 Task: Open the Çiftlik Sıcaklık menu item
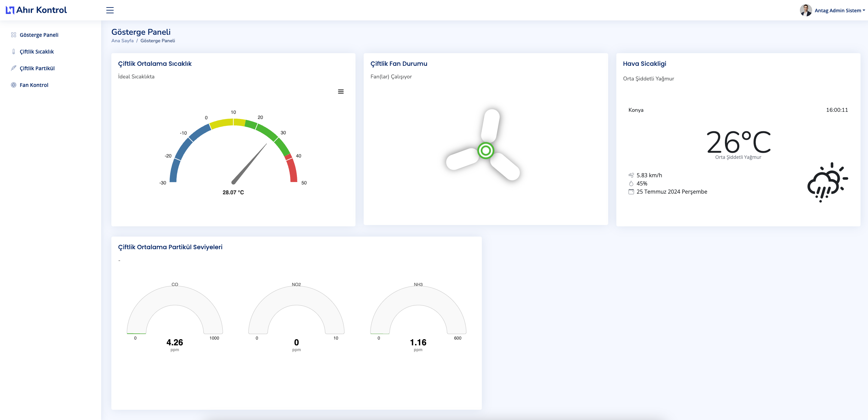(x=37, y=51)
